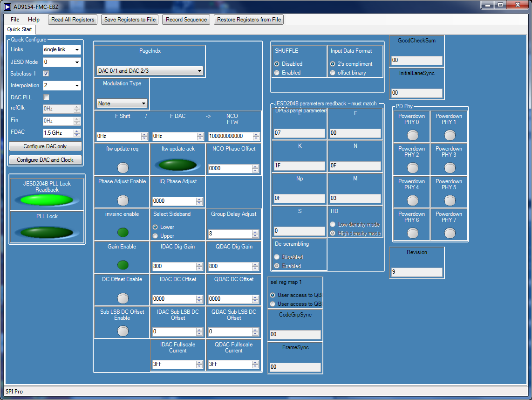The width and height of the screenshot is (532, 400).
Task: Select second User access to QBI option
Action: 273,304
